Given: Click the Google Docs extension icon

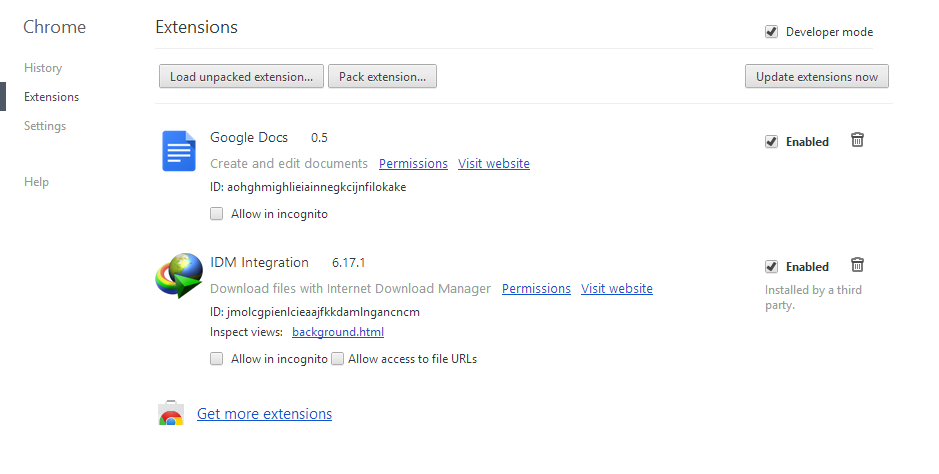Looking at the screenshot, I should pos(178,151).
